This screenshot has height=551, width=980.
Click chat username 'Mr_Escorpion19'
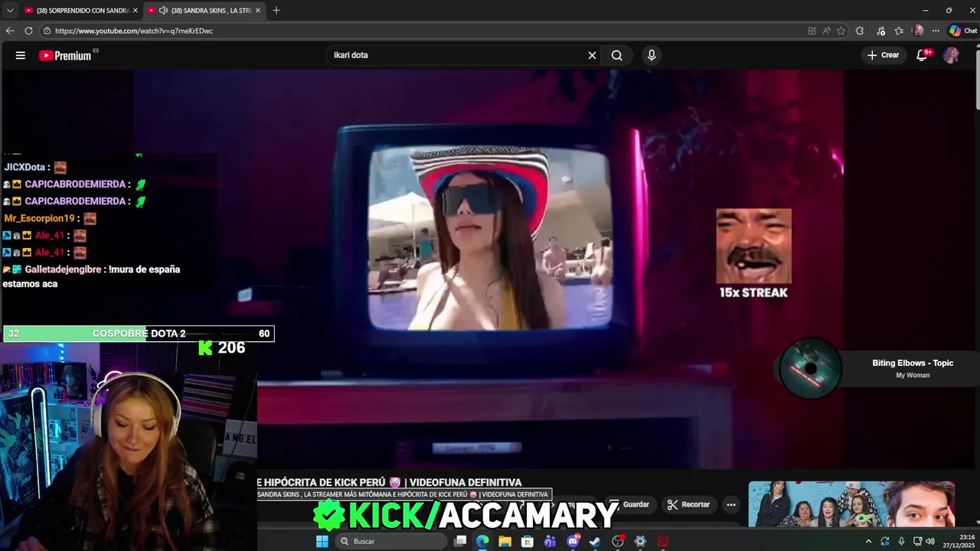coord(39,218)
